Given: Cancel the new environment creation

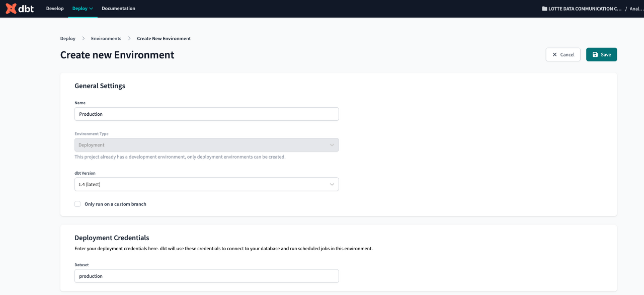Looking at the screenshot, I should (x=563, y=54).
